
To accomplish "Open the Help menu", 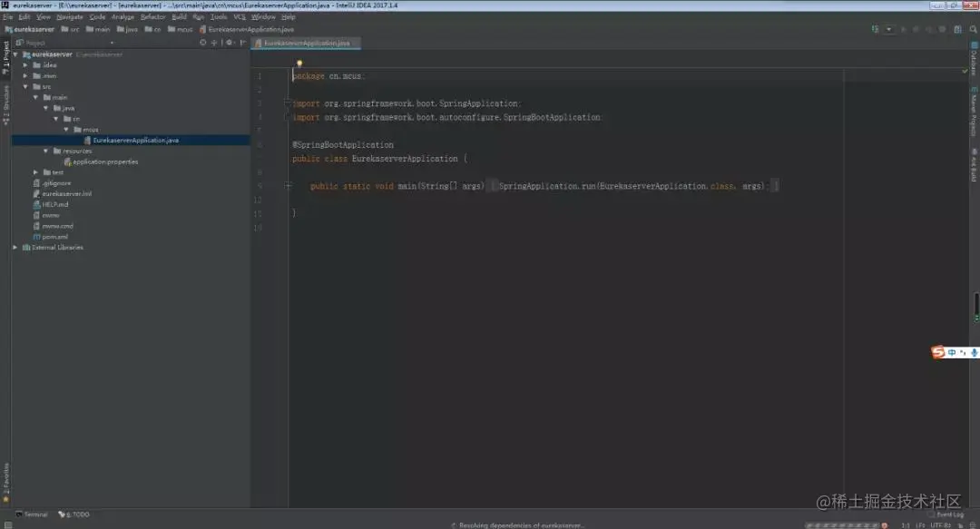I will tap(289, 17).
